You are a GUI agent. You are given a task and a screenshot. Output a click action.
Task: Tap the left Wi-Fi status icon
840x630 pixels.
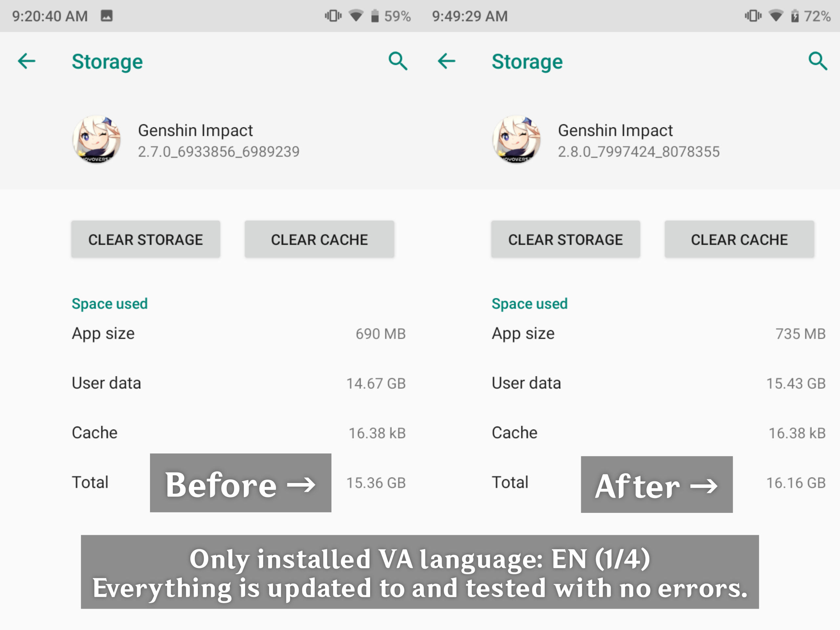click(356, 16)
